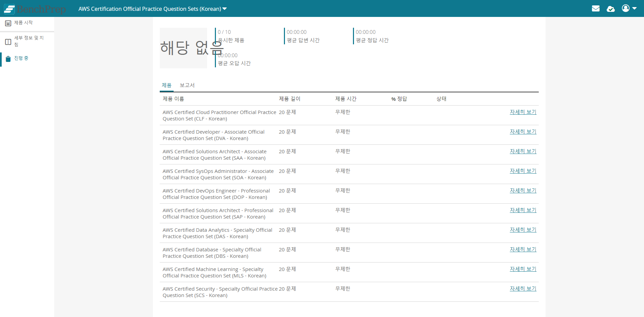Click 무제한 in Cloud Practitioner row
This screenshot has height=317, width=644.
[x=342, y=112]
